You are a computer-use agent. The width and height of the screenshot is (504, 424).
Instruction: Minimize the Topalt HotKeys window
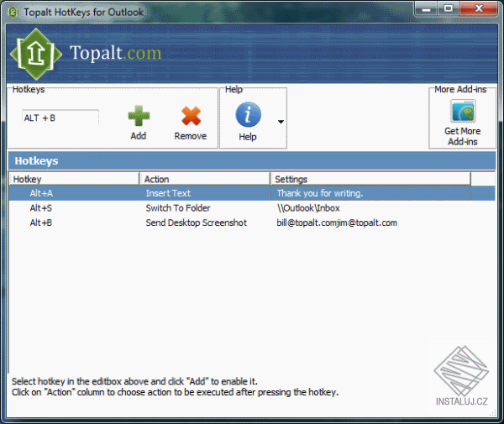click(x=426, y=8)
